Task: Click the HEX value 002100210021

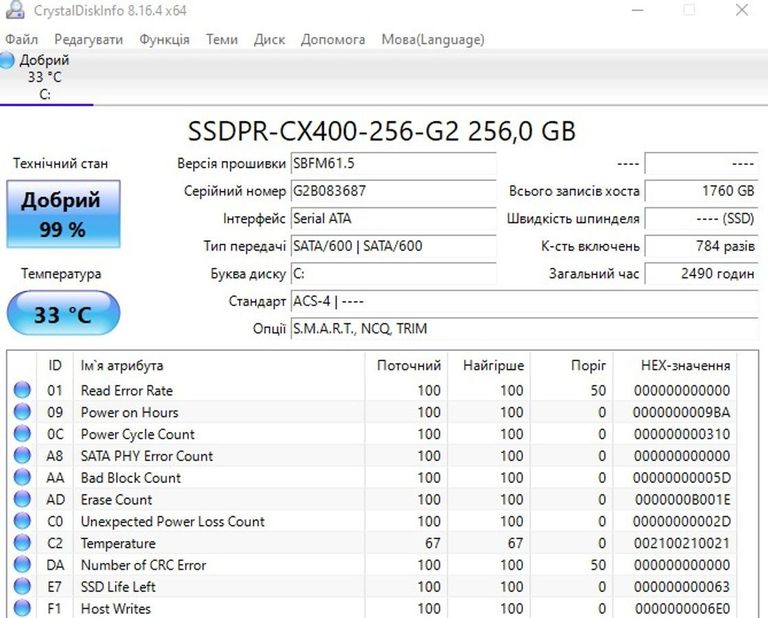Action: pyautogui.click(x=682, y=543)
